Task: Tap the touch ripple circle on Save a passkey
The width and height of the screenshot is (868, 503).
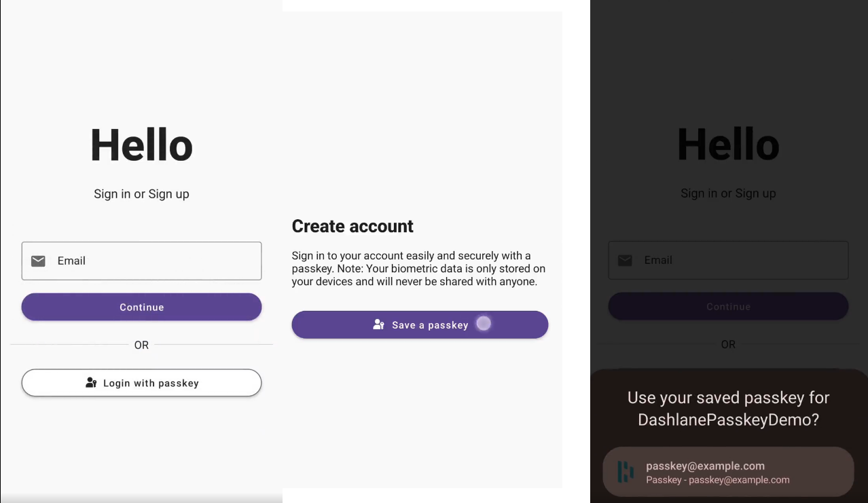Action: (484, 324)
